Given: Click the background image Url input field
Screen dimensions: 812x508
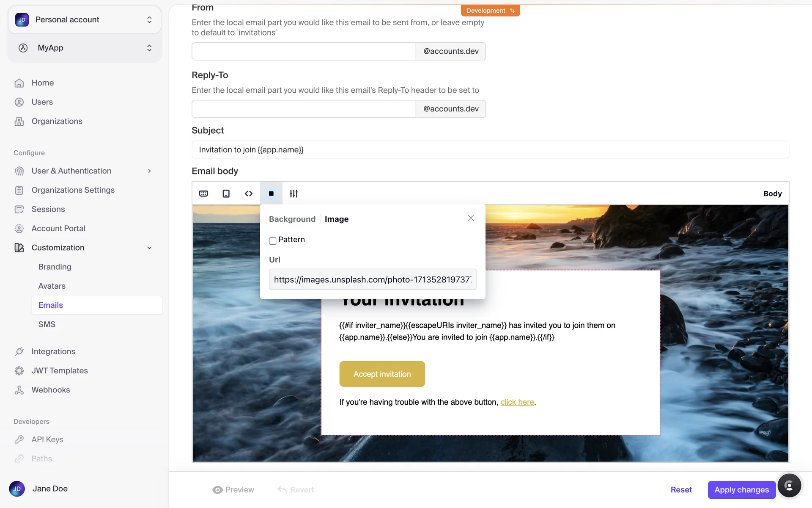Looking at the screenshot, I should (372, 279).
